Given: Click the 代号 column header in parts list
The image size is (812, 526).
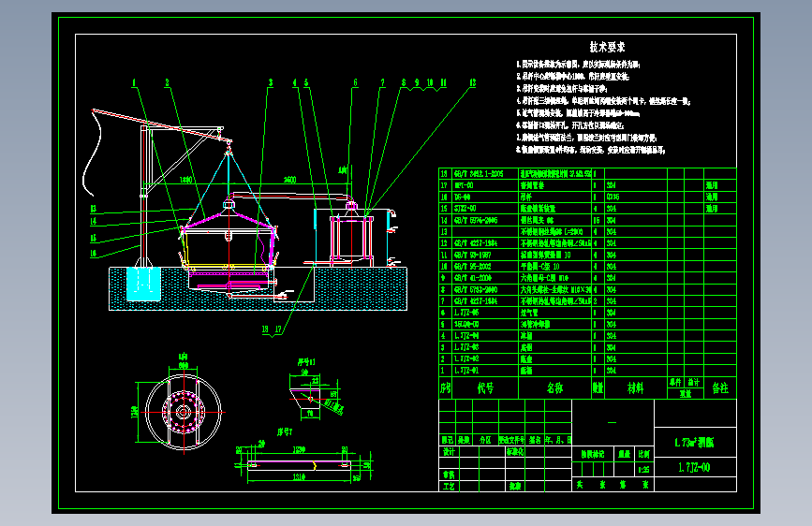Looking at the screenshot, I should pos(485,387).
